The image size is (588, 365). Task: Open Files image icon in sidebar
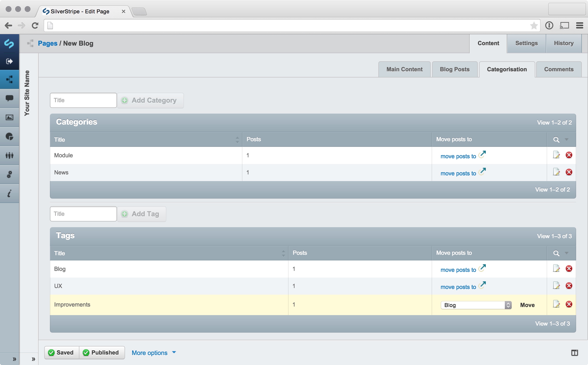tap(10, 117)
